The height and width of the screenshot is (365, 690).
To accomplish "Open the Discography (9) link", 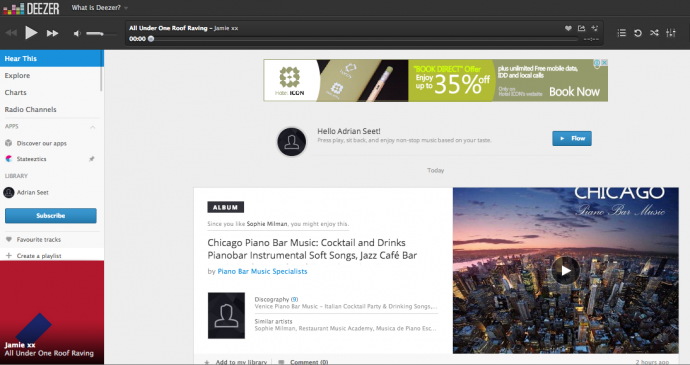I will [x=276, y=299].
